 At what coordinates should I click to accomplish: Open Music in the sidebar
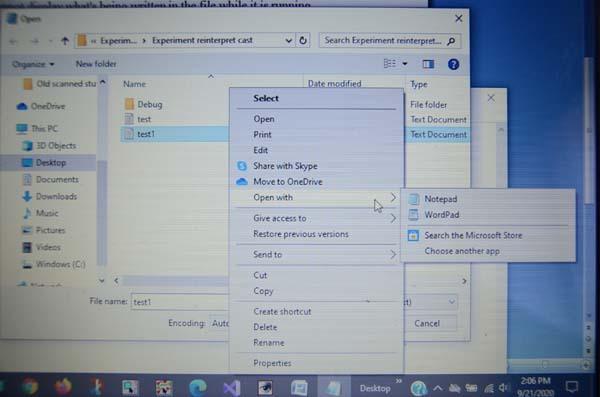tap(47, 214)
